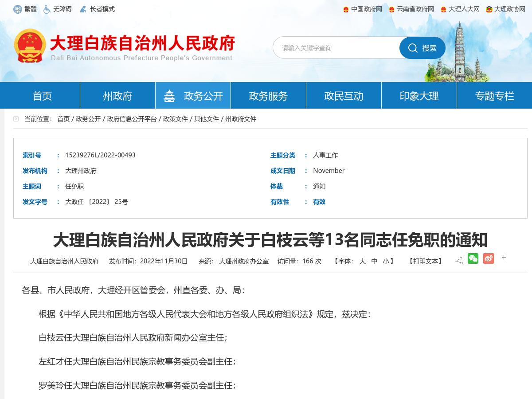Click the WeChat share icon

[473, 258]
